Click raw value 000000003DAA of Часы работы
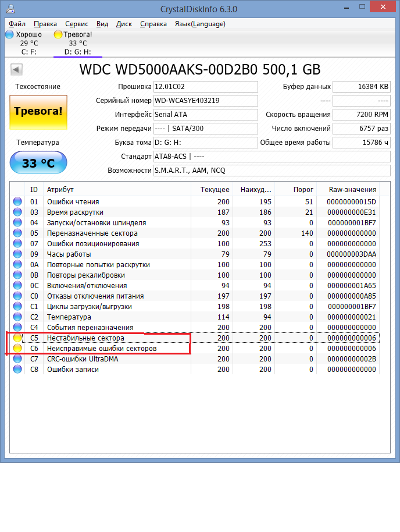 [351, 254]
